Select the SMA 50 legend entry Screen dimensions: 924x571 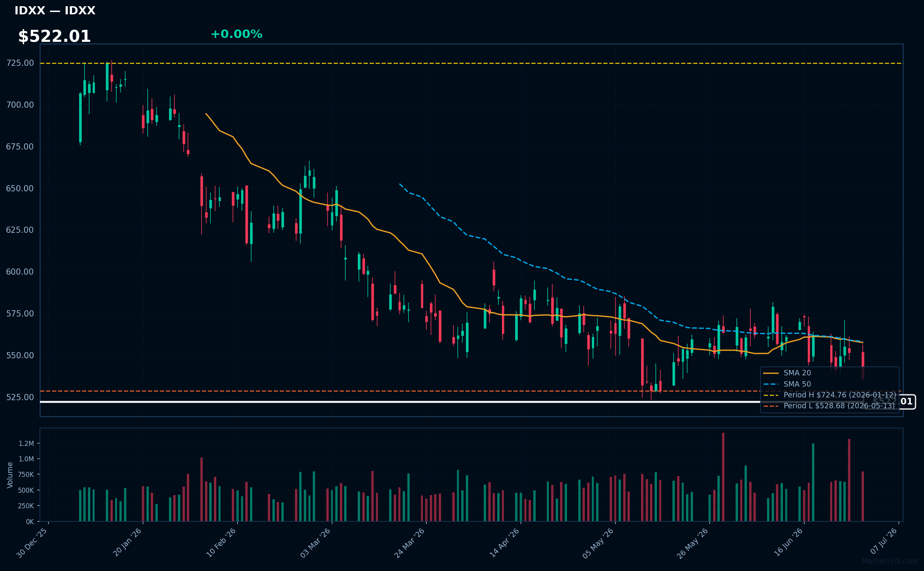pyautogui.click(x=787, y=384)
